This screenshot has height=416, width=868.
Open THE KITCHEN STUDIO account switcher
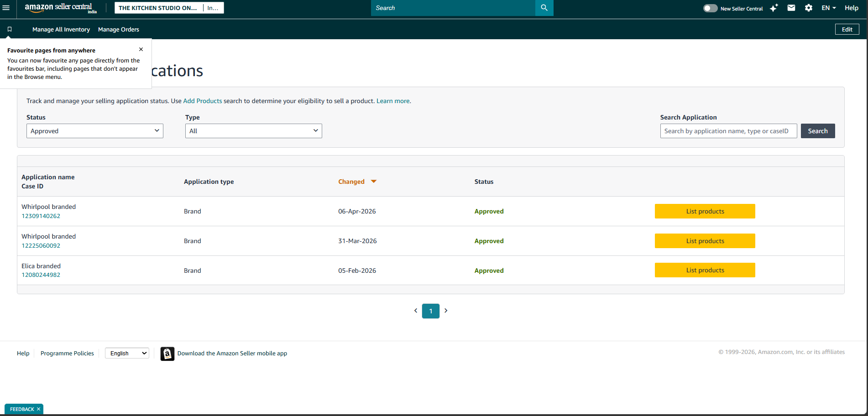click(x=169, y=8)
